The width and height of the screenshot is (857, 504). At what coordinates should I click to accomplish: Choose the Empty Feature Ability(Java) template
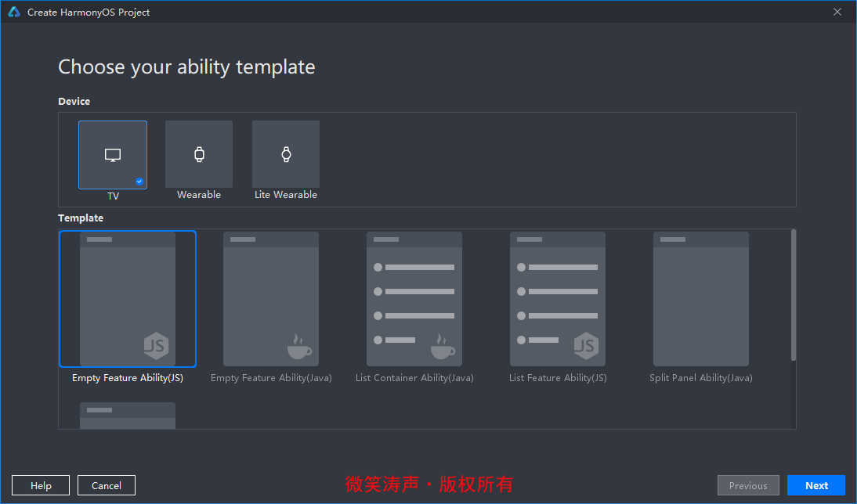[271, 299]
